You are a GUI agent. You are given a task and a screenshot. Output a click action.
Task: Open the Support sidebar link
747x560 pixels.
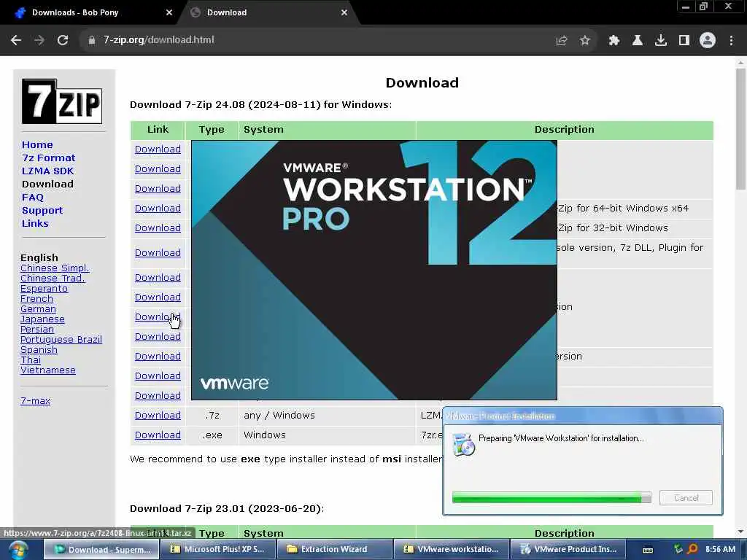(x=42, y=211)
